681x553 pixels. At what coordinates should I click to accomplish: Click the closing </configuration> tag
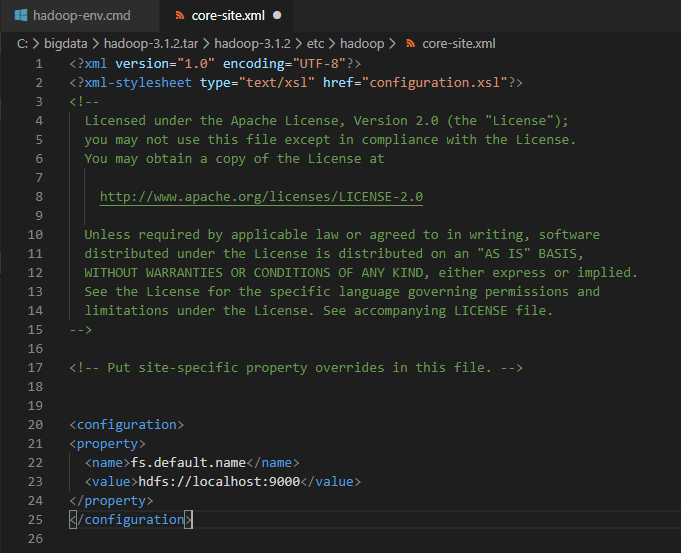(131, 520)
